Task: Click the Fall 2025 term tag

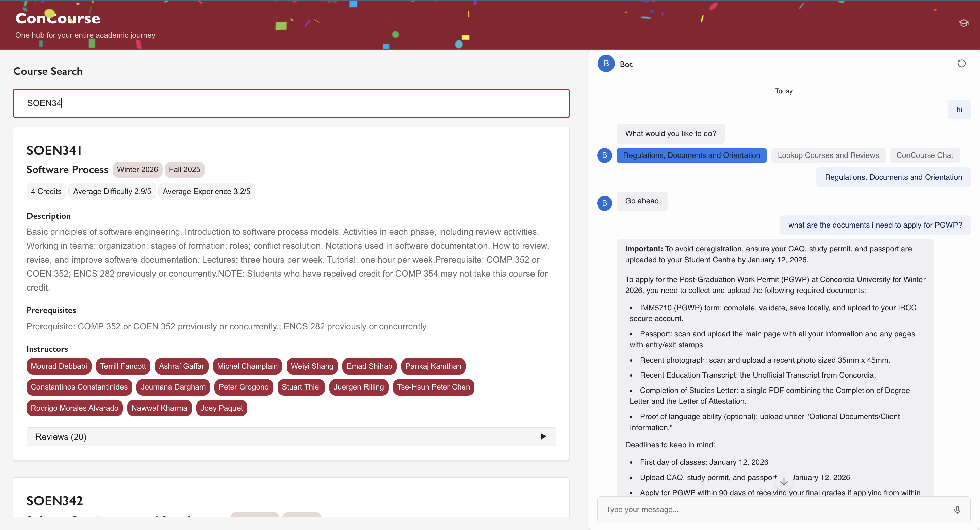Action: 184,169
